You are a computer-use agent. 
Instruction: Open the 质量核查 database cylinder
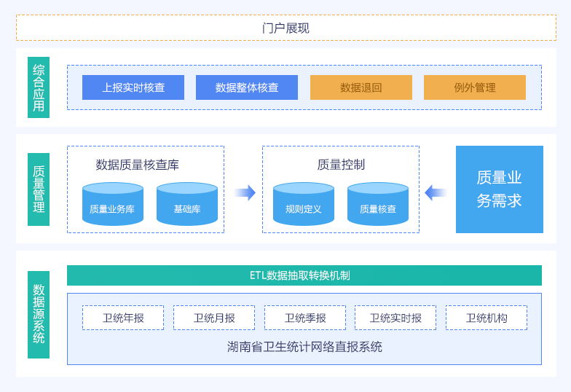[378, 204]
